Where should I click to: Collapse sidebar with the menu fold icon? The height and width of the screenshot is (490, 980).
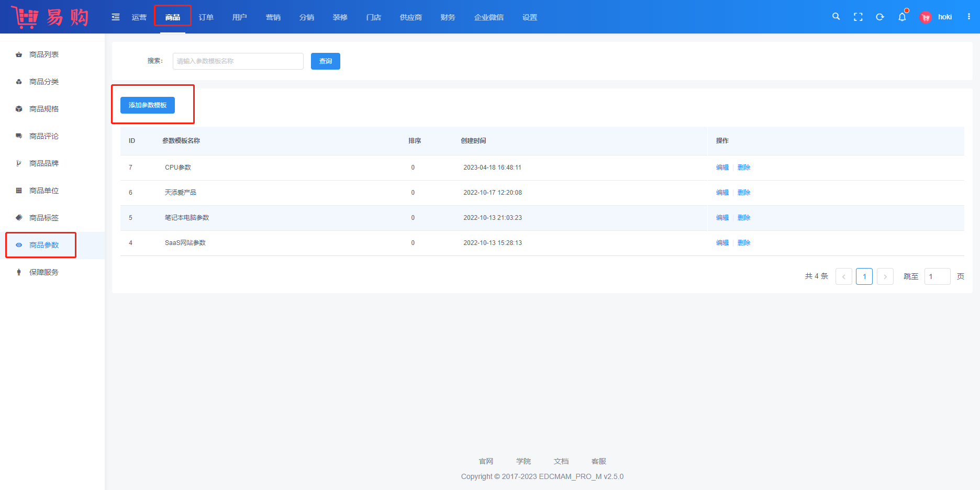116,17
